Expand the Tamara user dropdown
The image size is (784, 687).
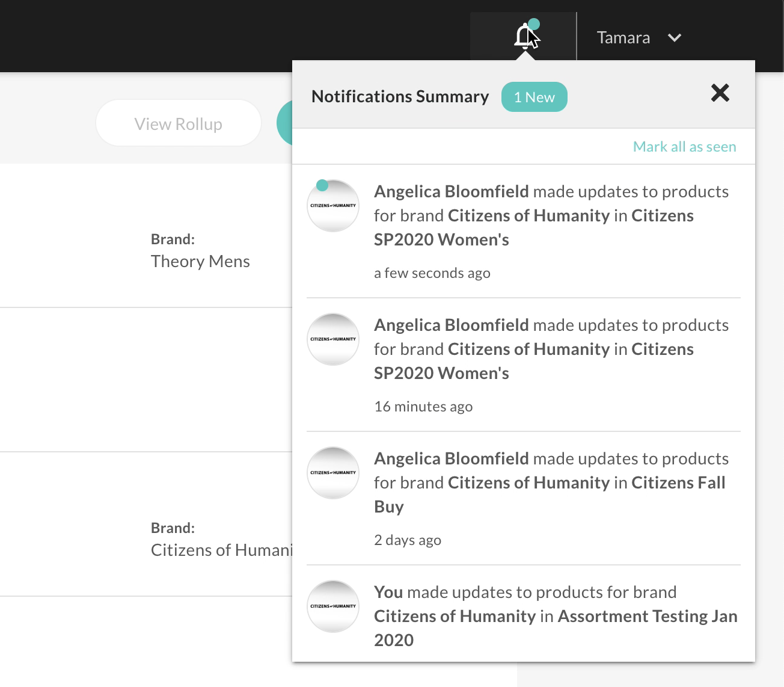point(675,38)
